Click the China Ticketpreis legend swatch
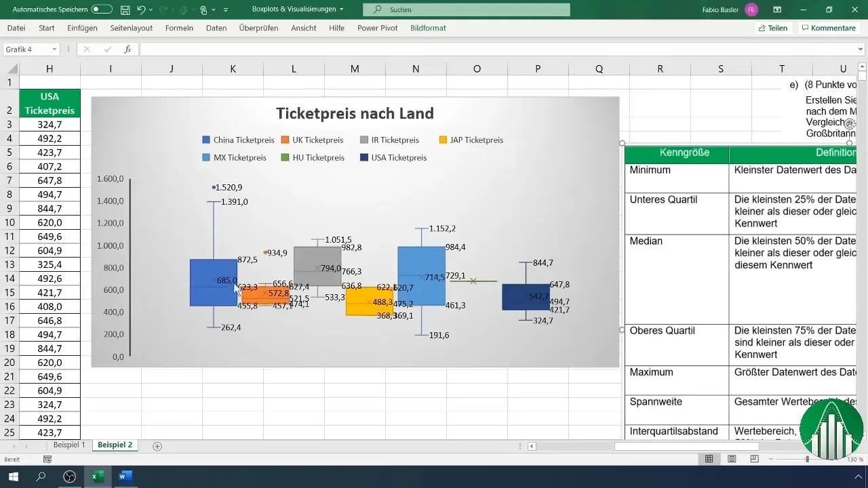The image size is (868, 488). pyautogui.click(x=205, y=140)
